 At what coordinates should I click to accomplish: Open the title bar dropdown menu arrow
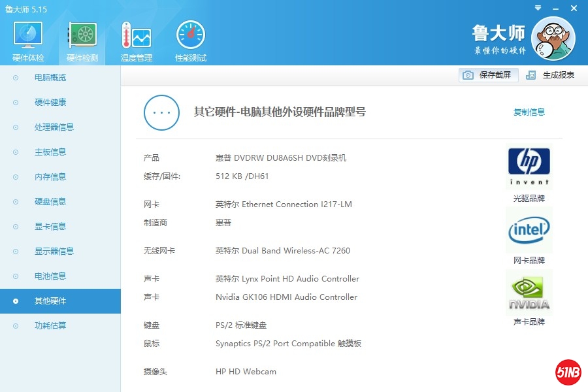tap(537, 8)
